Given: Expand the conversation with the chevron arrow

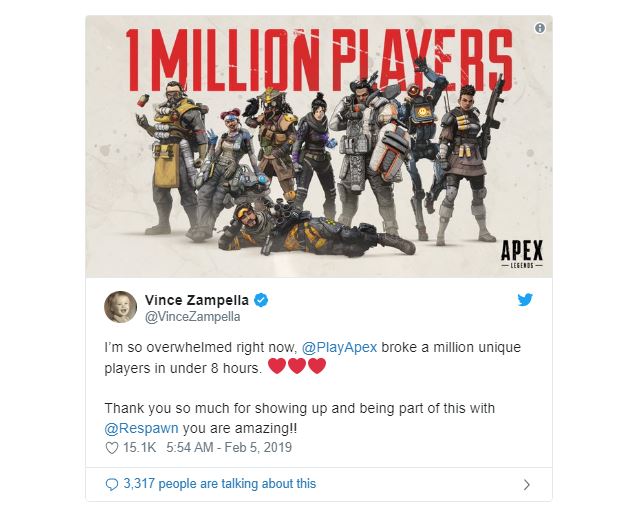Looking at the screenshot, I should (x=526, y=484).
